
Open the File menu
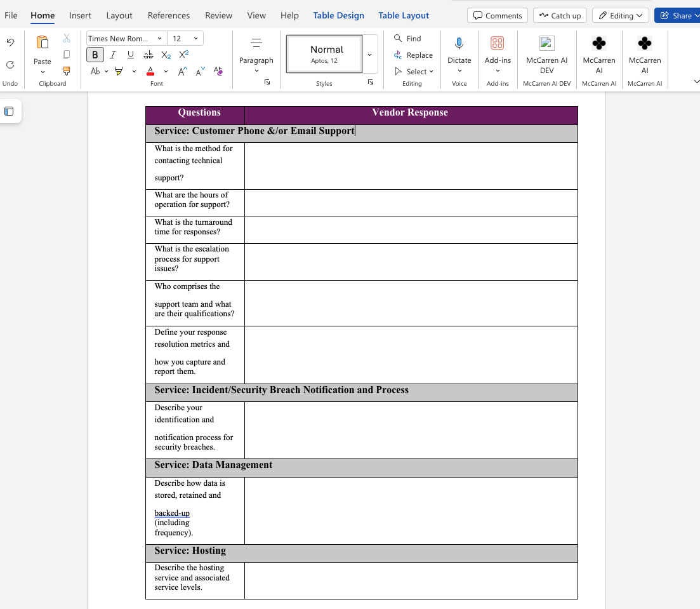(x=11, y=16)
